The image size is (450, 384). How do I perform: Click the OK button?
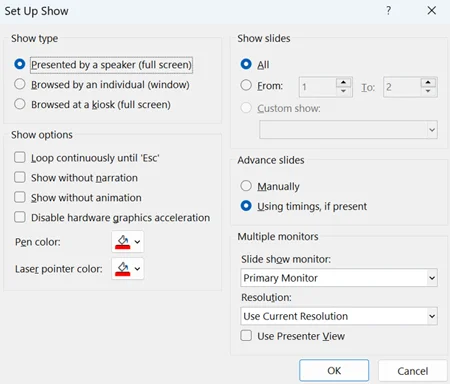[x=334, y=370]
